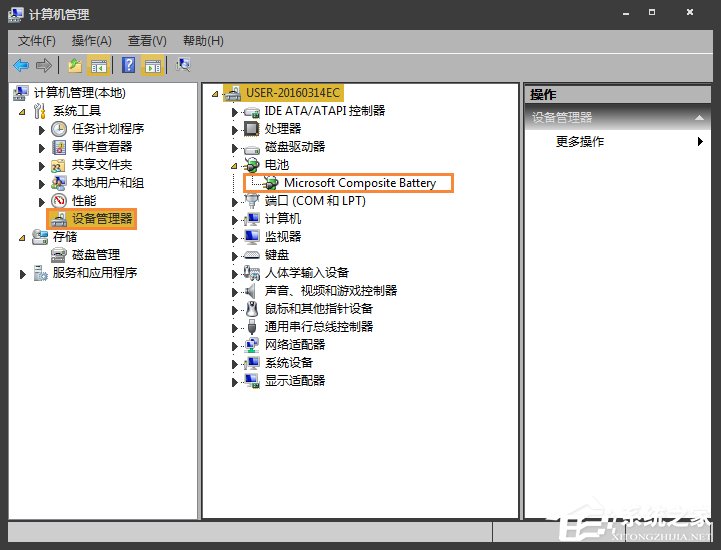Click the Performance gauge icon
This screenshot has height=550, width=721.
(59, 201)
